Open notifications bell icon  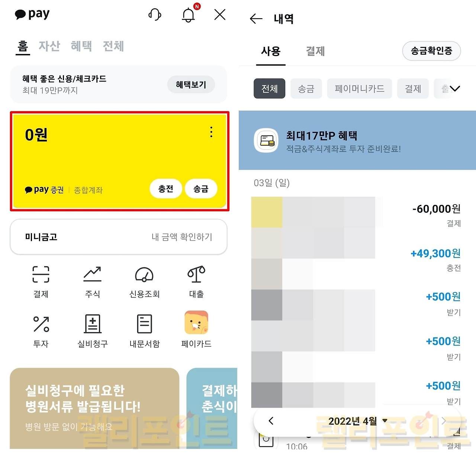click(x=189, y=15)
